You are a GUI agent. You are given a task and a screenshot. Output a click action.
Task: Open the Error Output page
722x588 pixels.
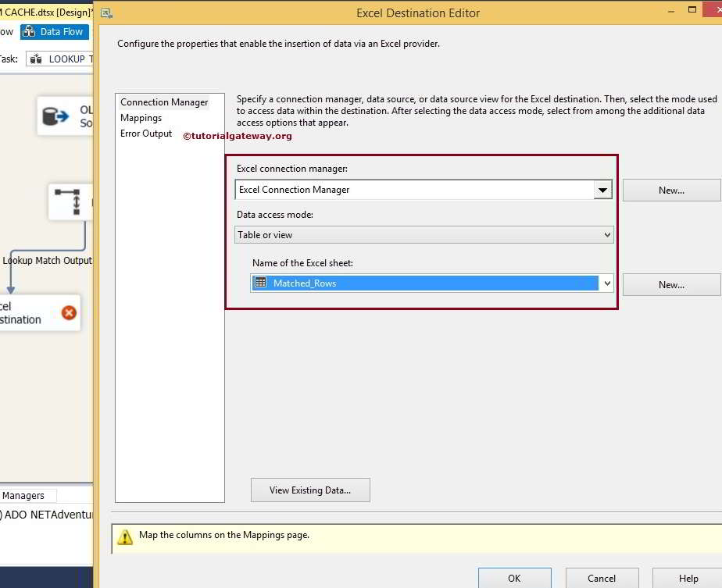coord(145,134)
